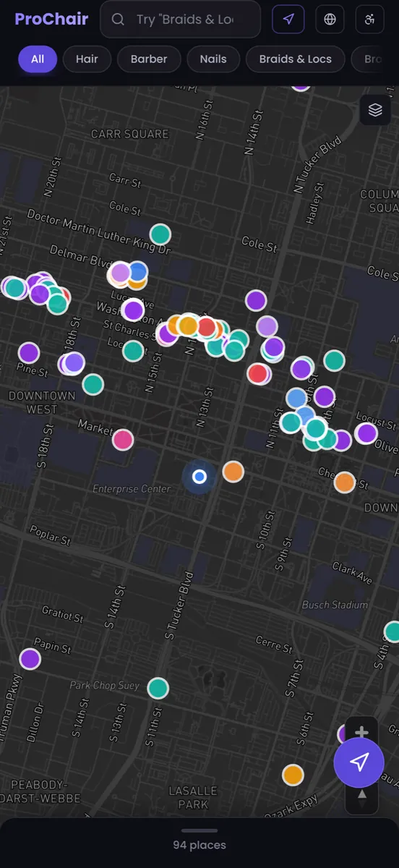
Task: Zoom in with the plus button
Action: tap(362, 732)
